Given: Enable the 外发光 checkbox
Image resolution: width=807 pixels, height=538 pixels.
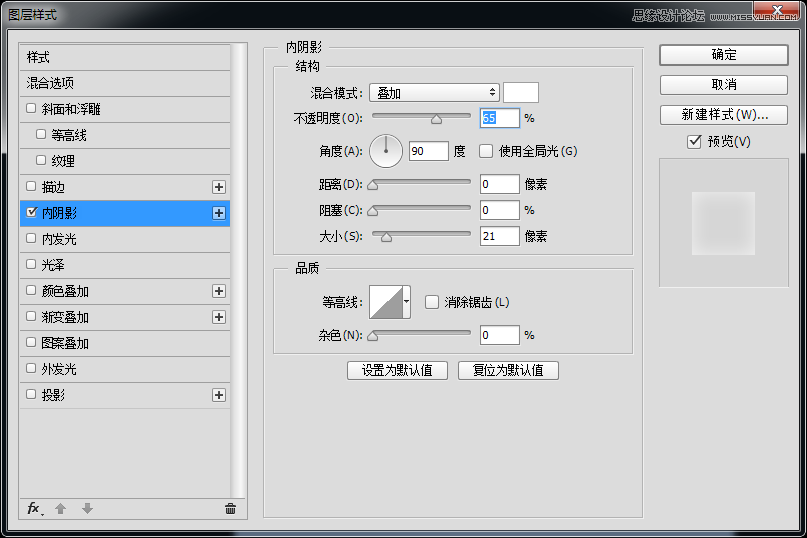Looking at the screenshot, I should 31,369.
